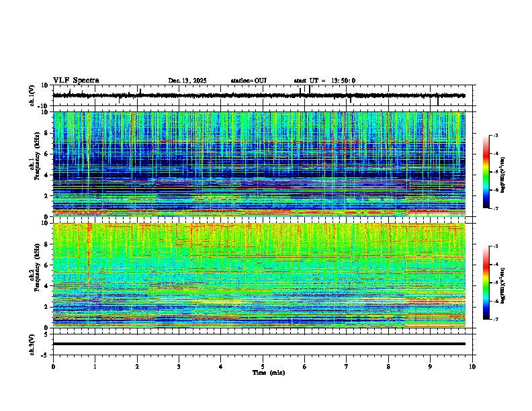532x411 pixels.
Task: Click the time axis tick label '9'
Action: coord(430,367)
